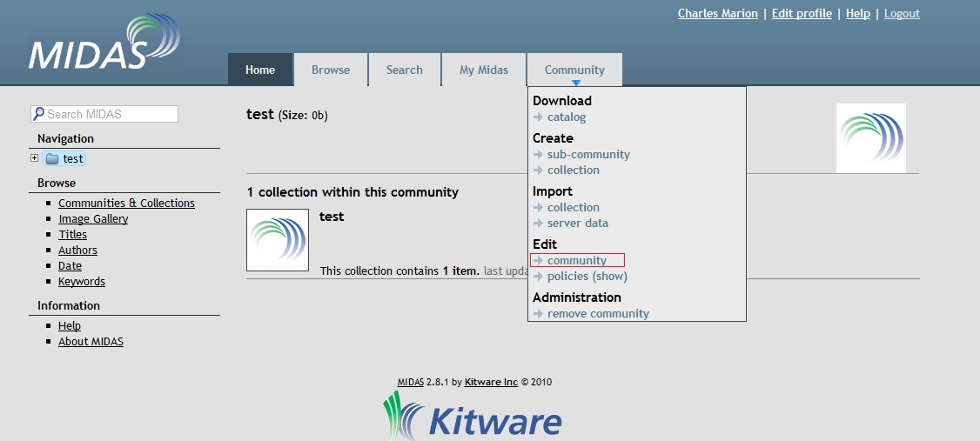Open the test collection thumbnail
Viewport: 980px width, 441px height.
click(x=278, y=240)
